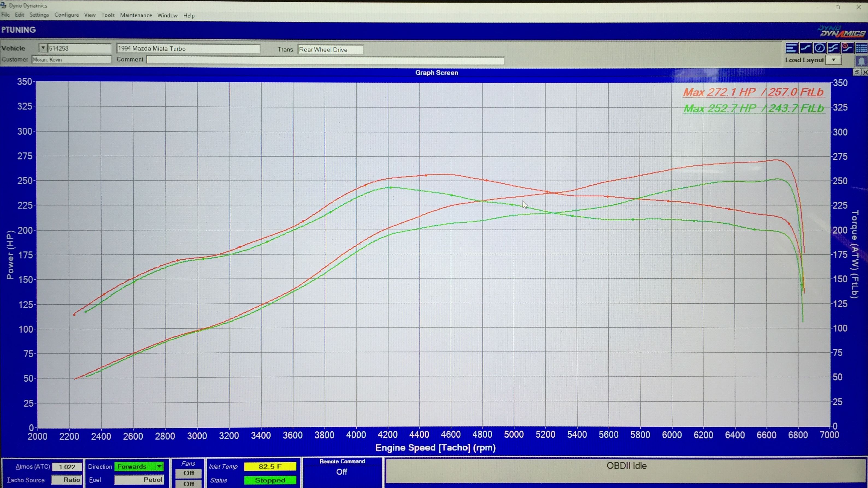
Task: Expand the Vehicle number dropdown arrow
Action: (x=43, y=48)
